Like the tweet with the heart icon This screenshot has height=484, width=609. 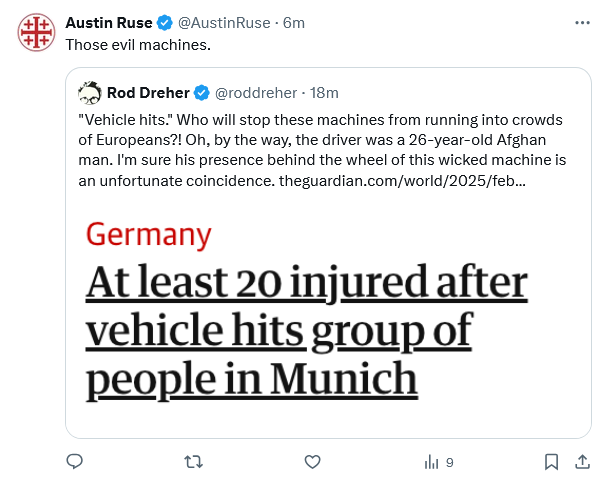(x=312, y=461)
